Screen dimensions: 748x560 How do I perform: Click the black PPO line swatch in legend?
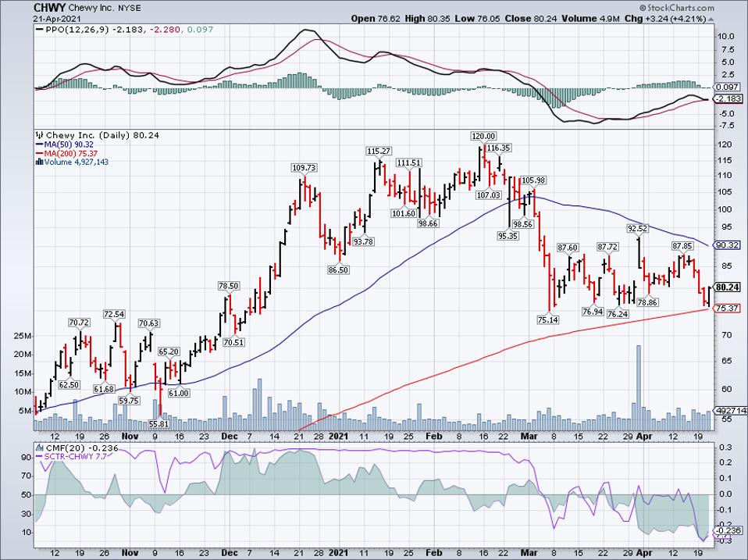(x=40, y=30)
